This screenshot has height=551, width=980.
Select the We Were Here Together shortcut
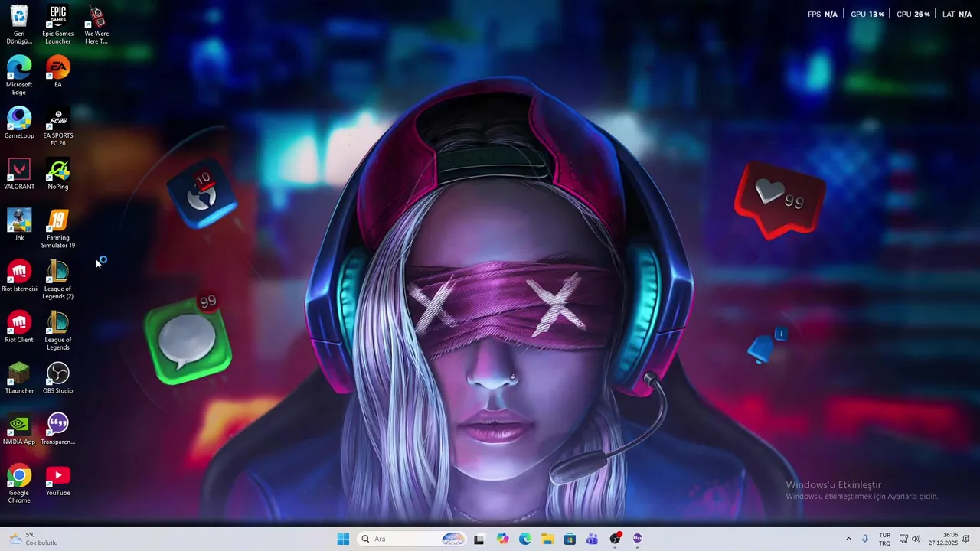pos(96,25)
